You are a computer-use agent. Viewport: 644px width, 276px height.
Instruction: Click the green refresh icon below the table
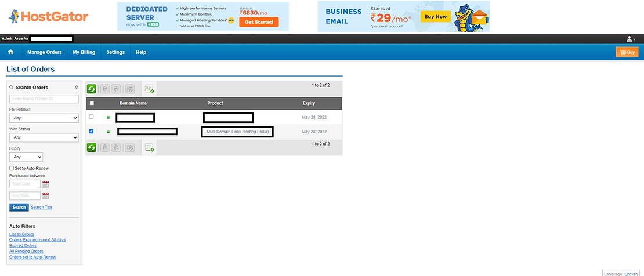click(92, 148)
